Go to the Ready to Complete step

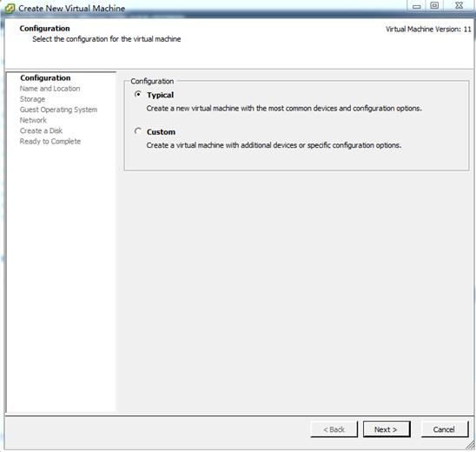[50, 141]
